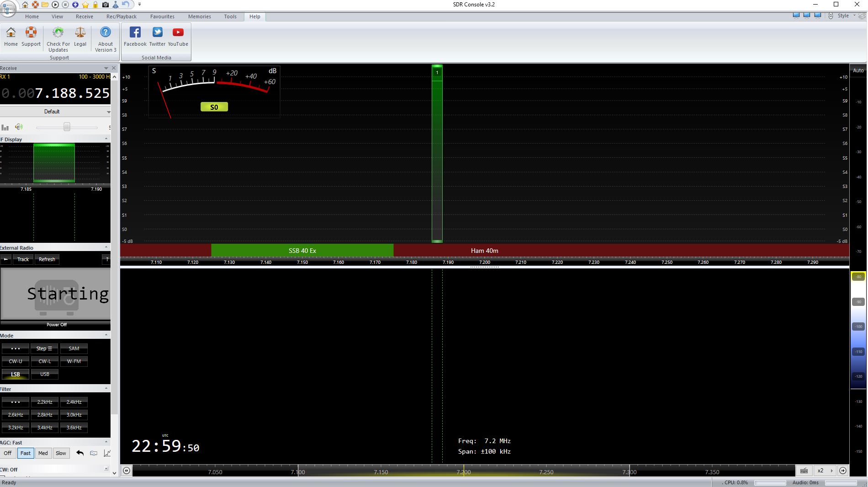The image size is (868, 487).
Task: Open About Version 3 dialog
Action: tap(106, 32)
